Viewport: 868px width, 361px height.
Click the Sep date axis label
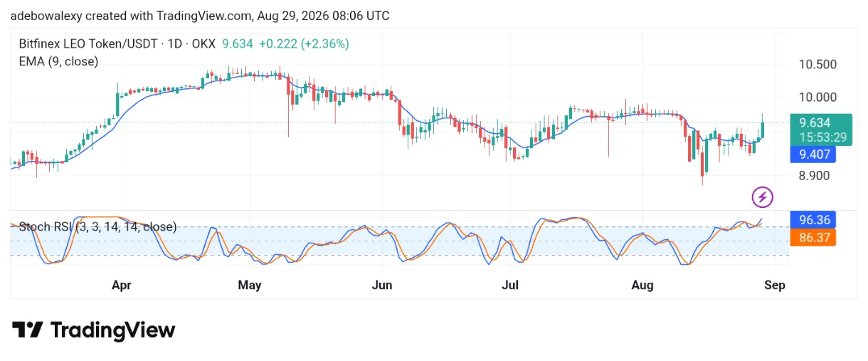click(775, 286)
